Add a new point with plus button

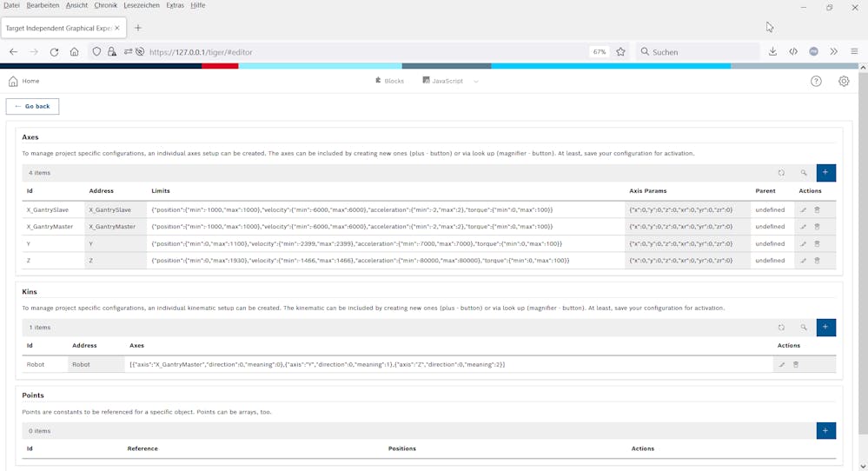point(825,431)
